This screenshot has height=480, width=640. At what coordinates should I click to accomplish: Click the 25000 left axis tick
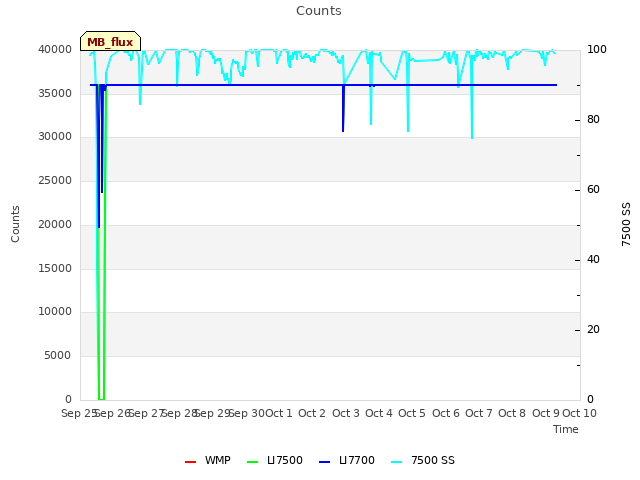pyautogui.click(x=55, y=180)
